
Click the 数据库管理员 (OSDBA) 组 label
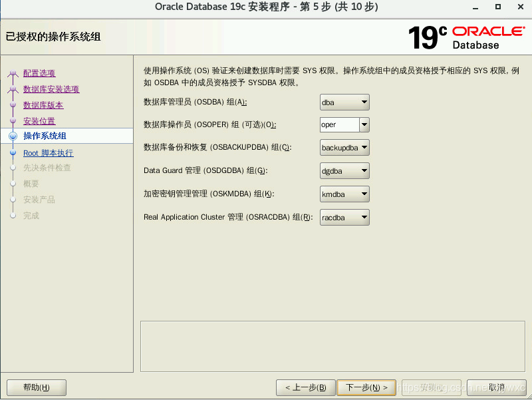tap(195, 102)
